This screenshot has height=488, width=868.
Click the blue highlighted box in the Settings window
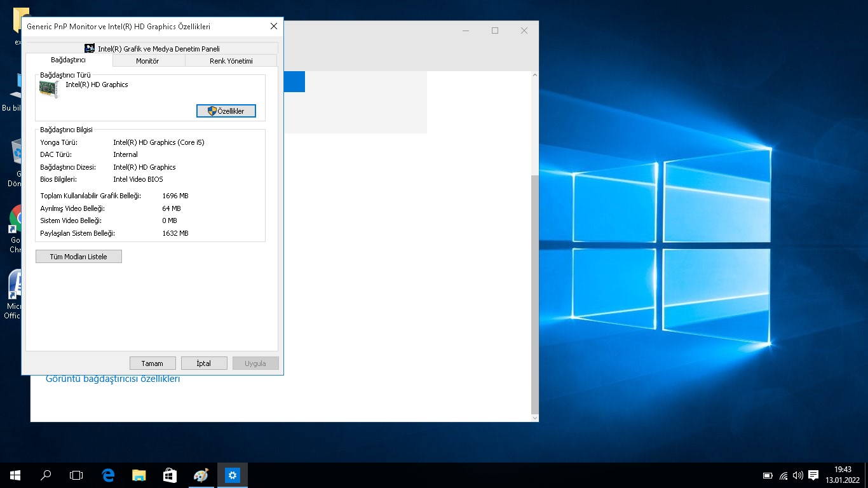pos(294,81)
